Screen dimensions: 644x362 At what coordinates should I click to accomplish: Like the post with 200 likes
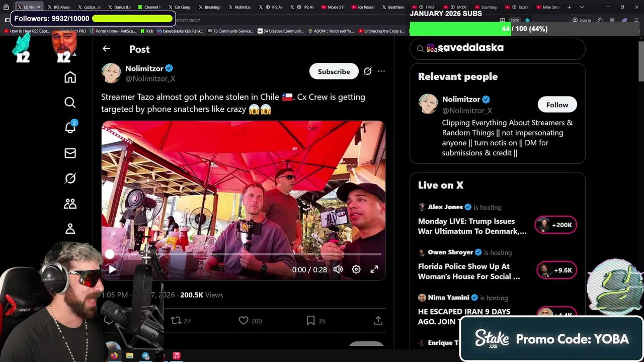[250, 321]
